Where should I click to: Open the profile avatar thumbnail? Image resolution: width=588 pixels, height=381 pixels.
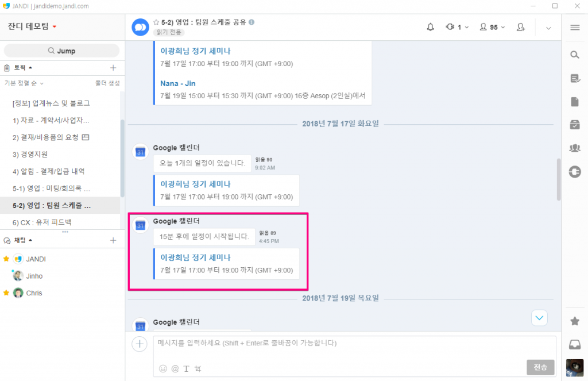574,368
